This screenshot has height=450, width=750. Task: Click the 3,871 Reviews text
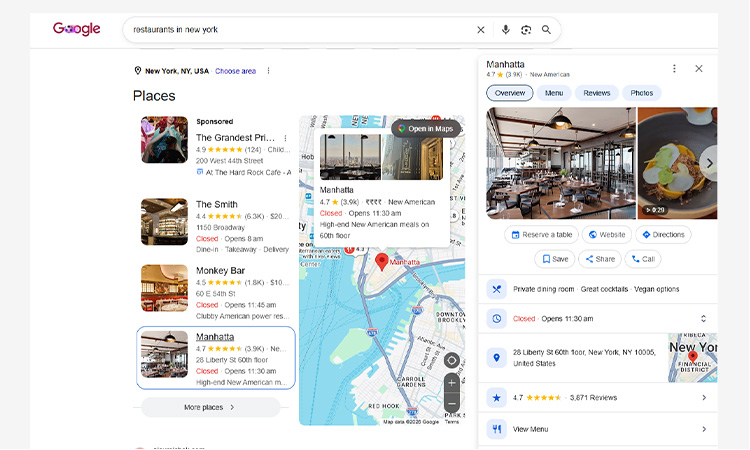[593, 397]
